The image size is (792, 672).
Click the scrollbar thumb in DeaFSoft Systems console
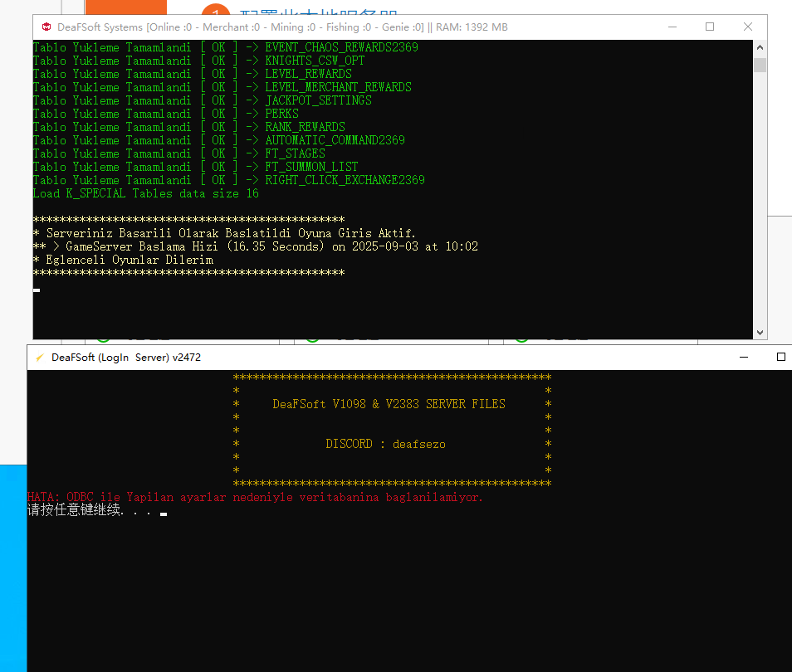coord(760,66)
